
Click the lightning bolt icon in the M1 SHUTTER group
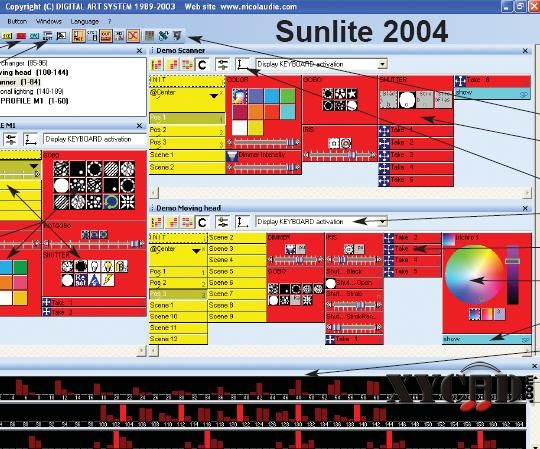[x=108, y=280]
